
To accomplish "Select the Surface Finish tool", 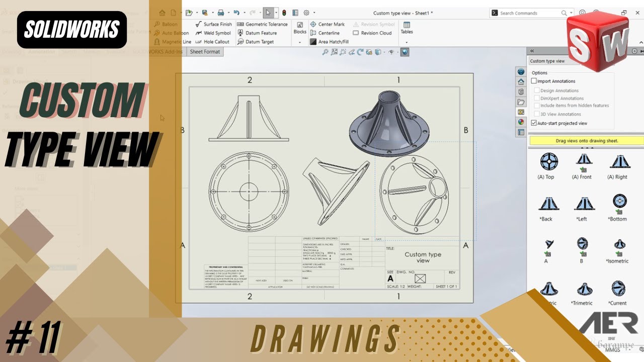I will click(x=213, y=24).
